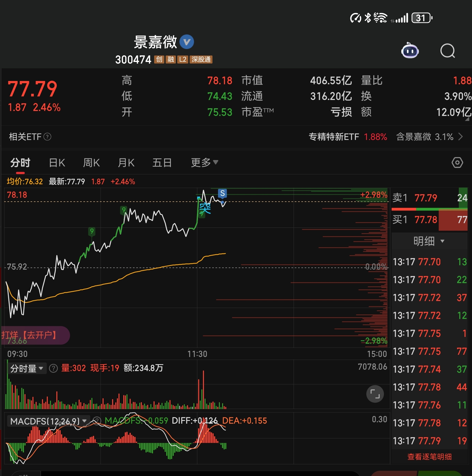Tap the stock name 景嘉微
Image resolution: width=472 pixels, height=476 pixels.
pyautogui.click(x=155, y=42)
